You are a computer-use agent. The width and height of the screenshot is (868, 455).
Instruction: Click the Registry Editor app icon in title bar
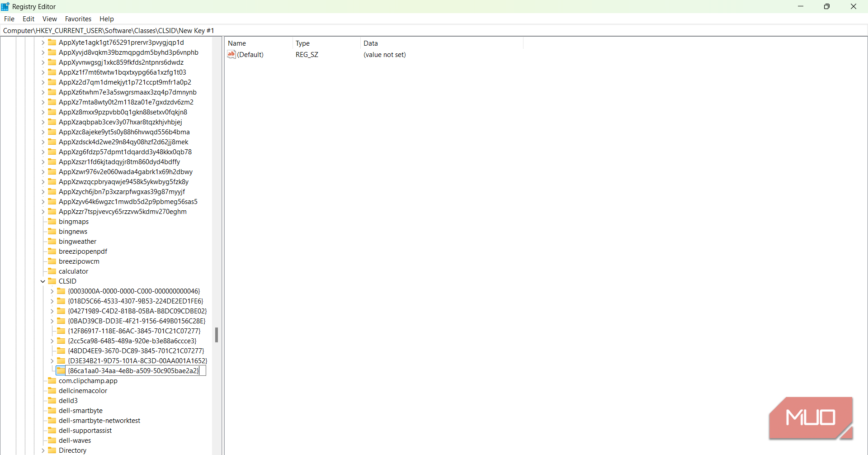tap(5, 6)
